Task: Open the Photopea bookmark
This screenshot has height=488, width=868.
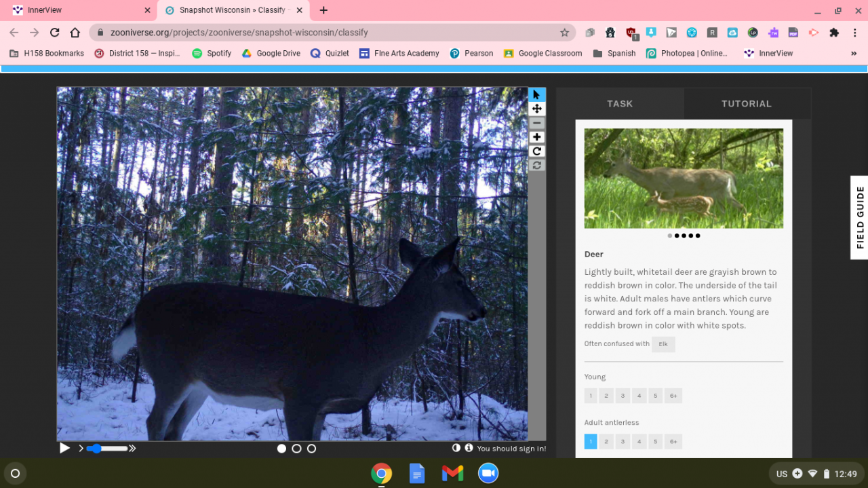Action: [687, 53]
